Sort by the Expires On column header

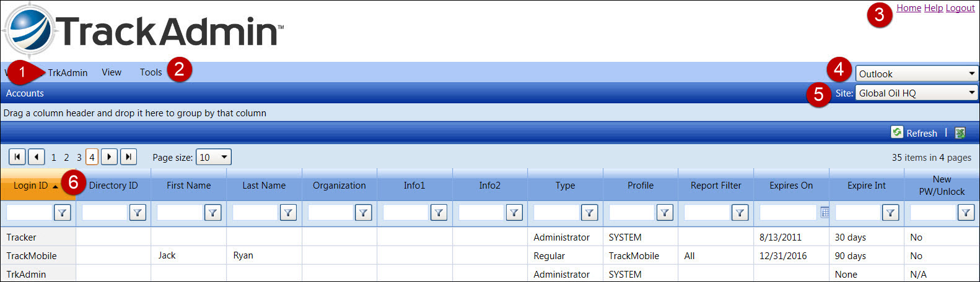click(x=791, y=185)
